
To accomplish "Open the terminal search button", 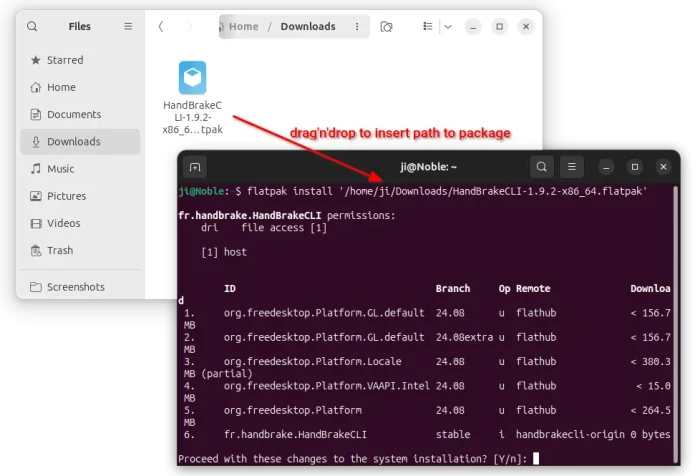I will [542, 167].
